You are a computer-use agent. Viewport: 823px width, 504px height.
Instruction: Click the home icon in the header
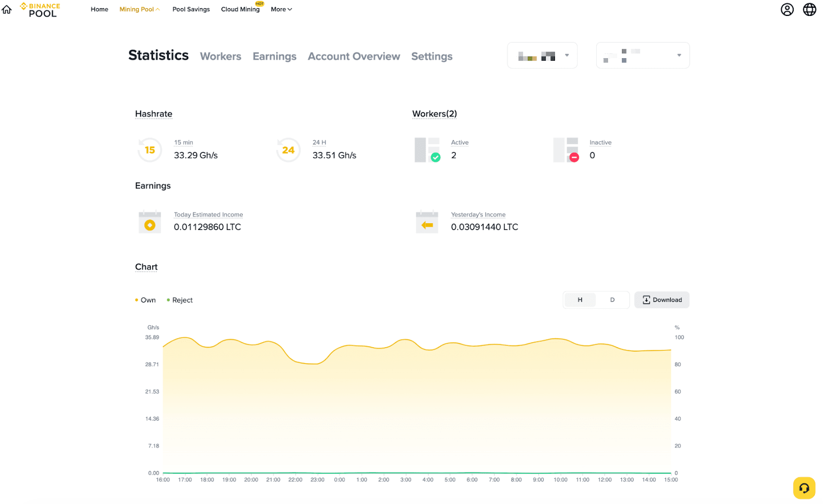[7, 9]
